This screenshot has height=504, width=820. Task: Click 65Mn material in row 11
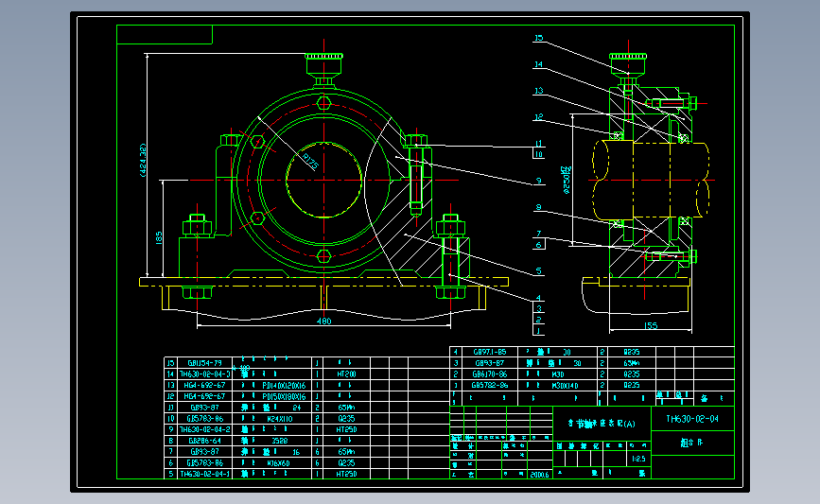coord(346,408)
